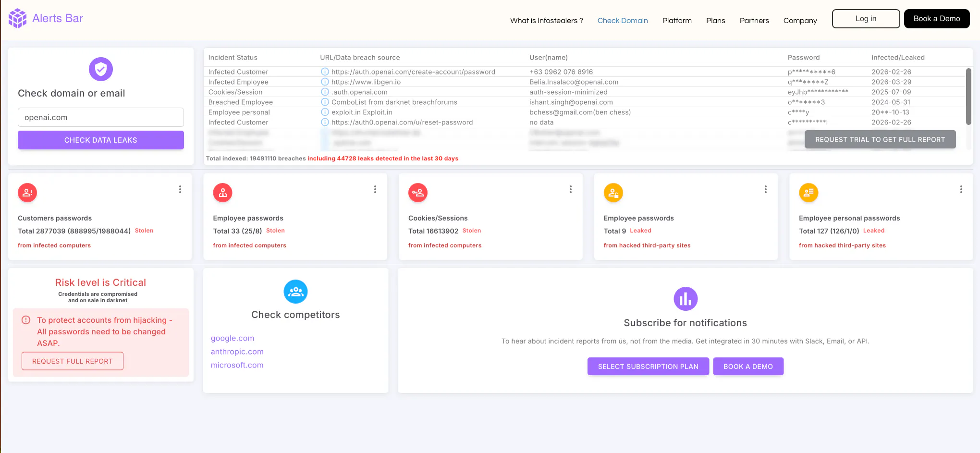Select the Belia.Insalaco@openai.com username cell
The height and width of the screenshot is (453, 980).
(574, 82)
